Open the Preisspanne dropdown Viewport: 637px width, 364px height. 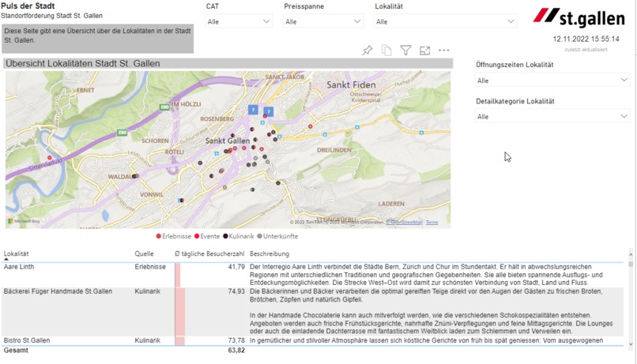coord(322,21)
